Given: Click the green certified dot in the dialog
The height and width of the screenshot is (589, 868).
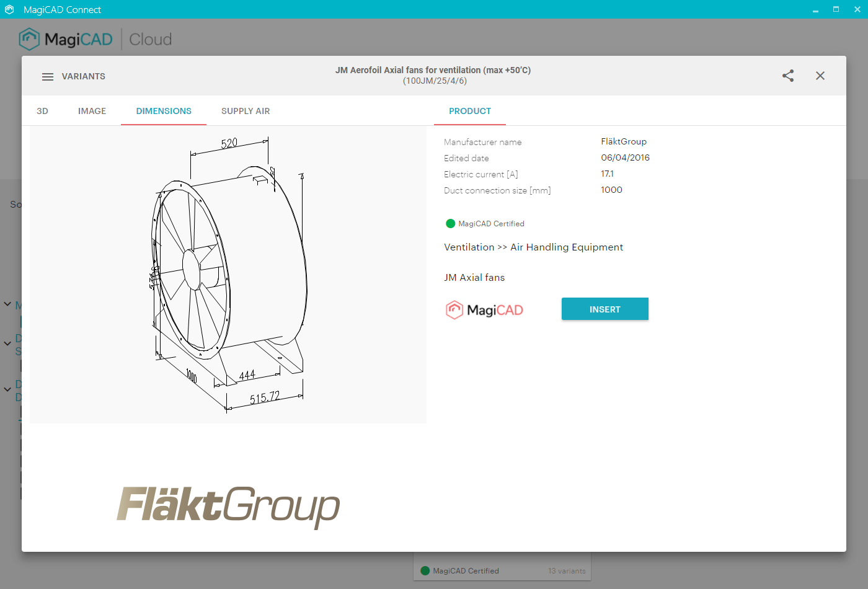Looking at the screenshot, I should click(x=451, y=224).
